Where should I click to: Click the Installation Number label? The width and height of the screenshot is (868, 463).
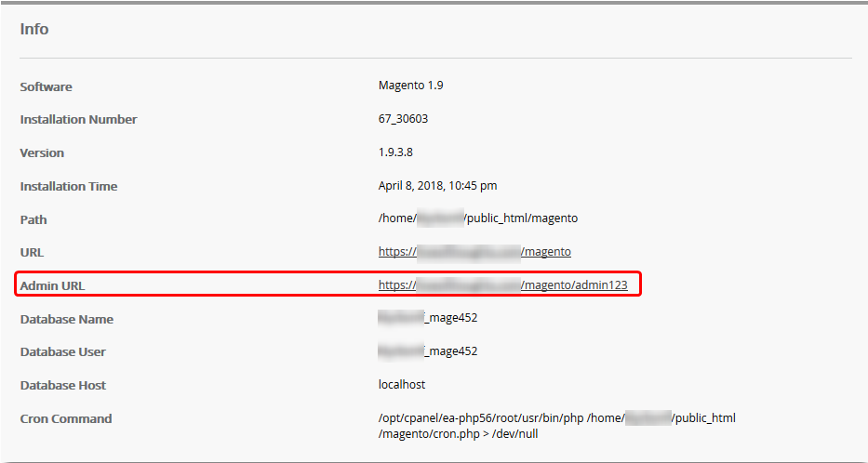78,120
